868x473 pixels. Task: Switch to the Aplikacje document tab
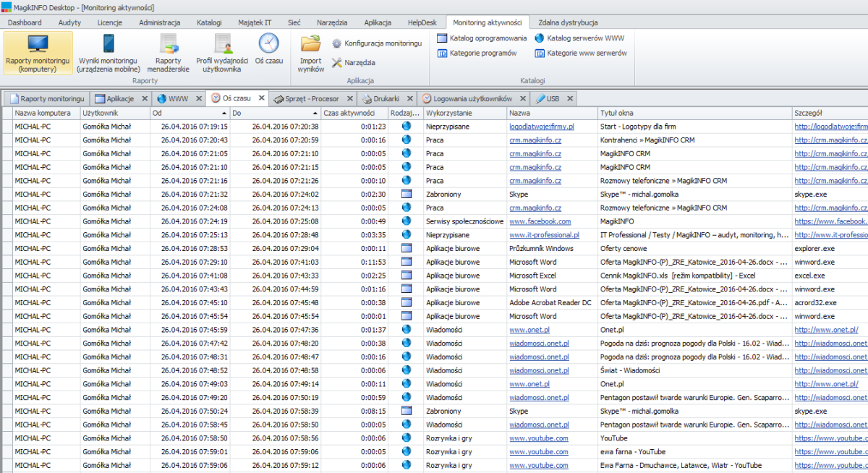(x=119, y=98)
